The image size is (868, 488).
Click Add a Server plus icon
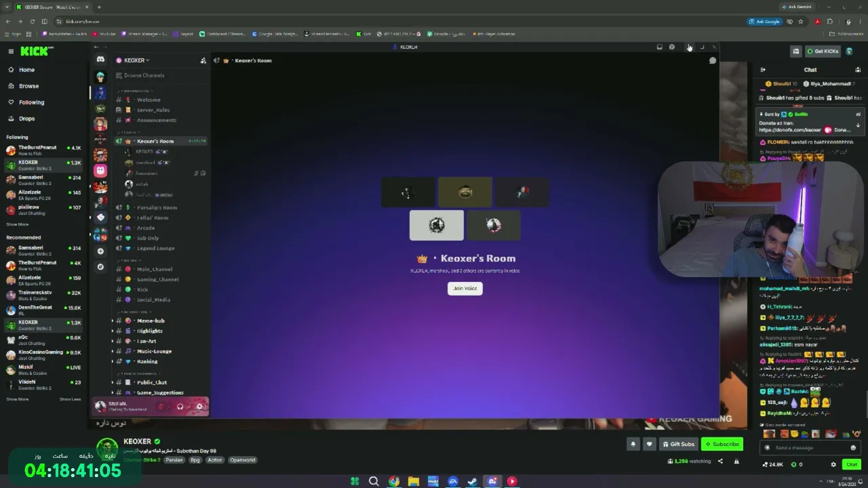(100, 251)
